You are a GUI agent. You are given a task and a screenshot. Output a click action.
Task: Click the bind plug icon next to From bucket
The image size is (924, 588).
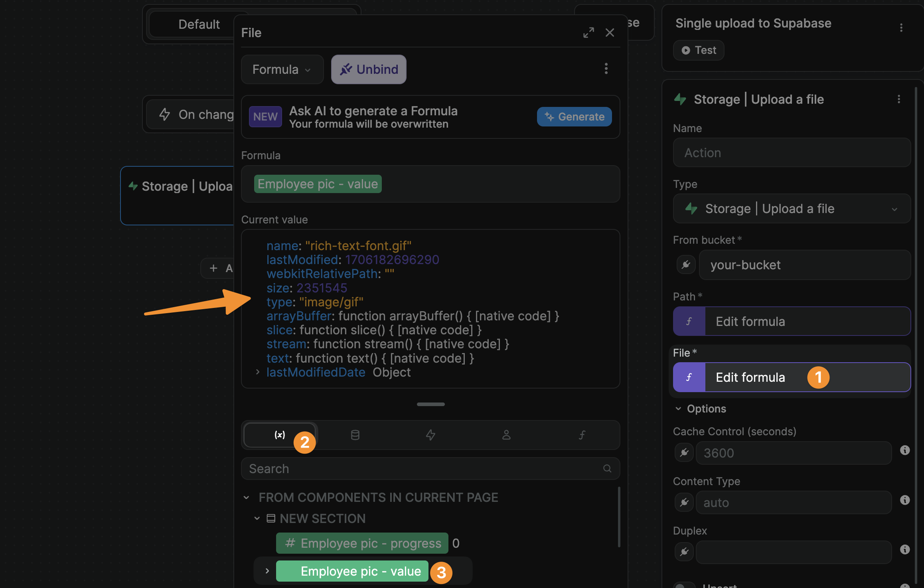[x=686, y=264]
